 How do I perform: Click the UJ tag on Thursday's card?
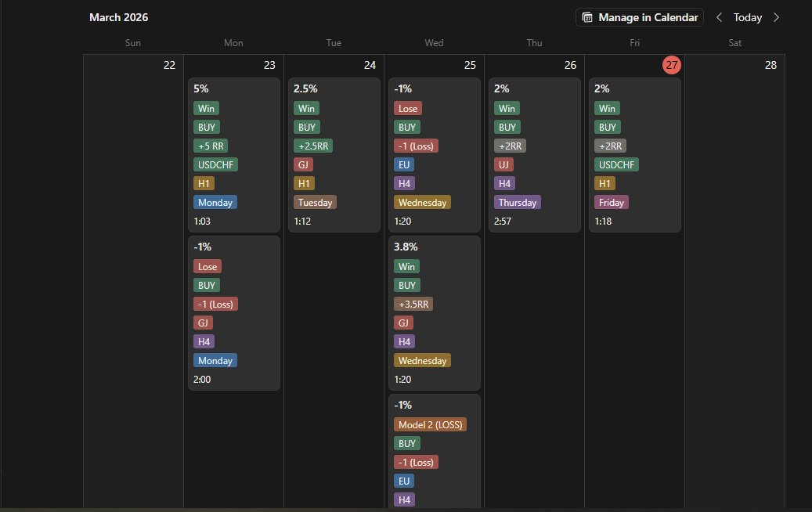coord(503,164)
